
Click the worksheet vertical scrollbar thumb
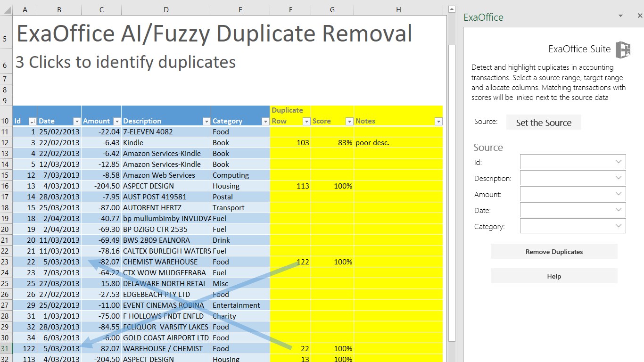(452, 193)
